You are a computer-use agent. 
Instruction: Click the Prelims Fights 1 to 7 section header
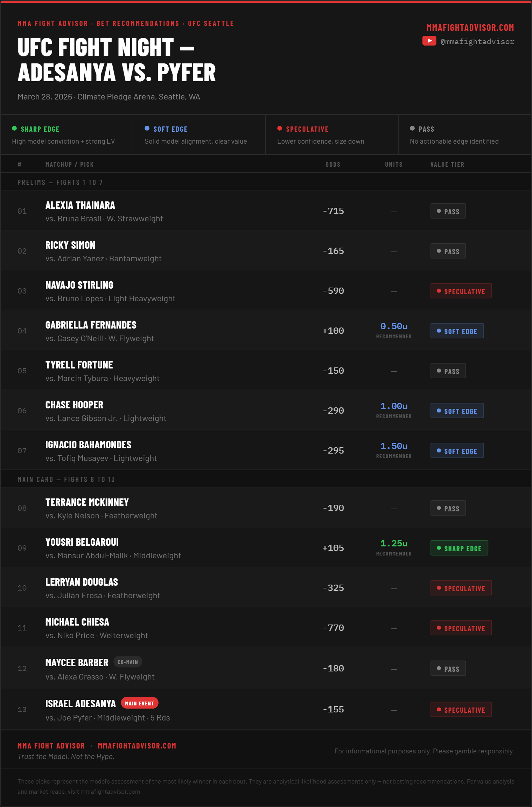pos(60,182)
